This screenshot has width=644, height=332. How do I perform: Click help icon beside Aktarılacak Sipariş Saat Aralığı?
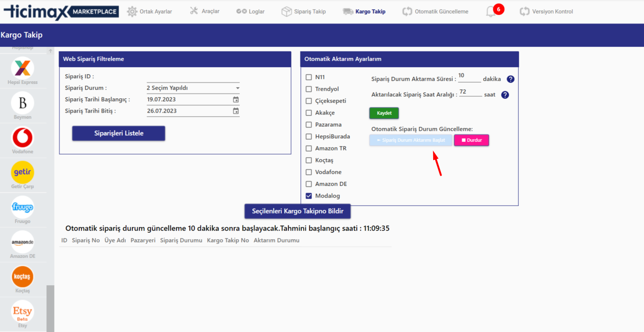point(505,95)
